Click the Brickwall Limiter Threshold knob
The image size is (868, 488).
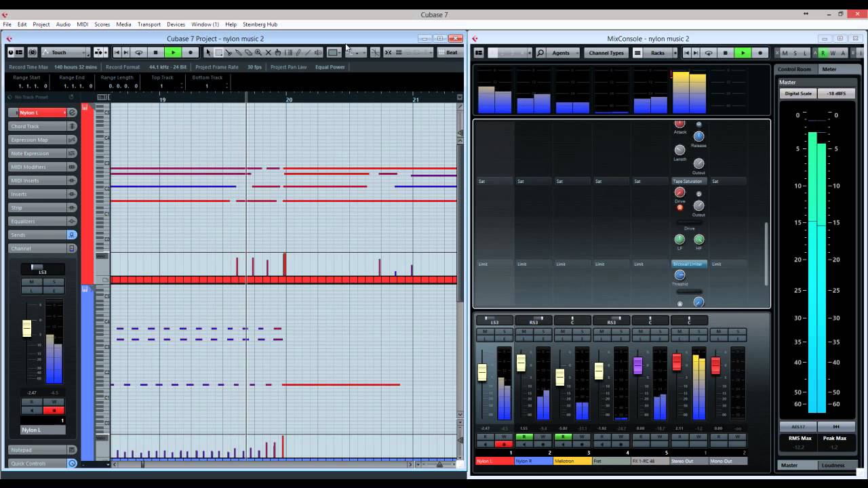point(679,275)
